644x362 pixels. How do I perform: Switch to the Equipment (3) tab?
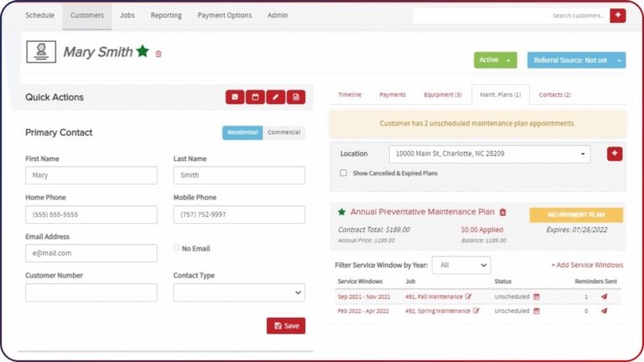443,95
